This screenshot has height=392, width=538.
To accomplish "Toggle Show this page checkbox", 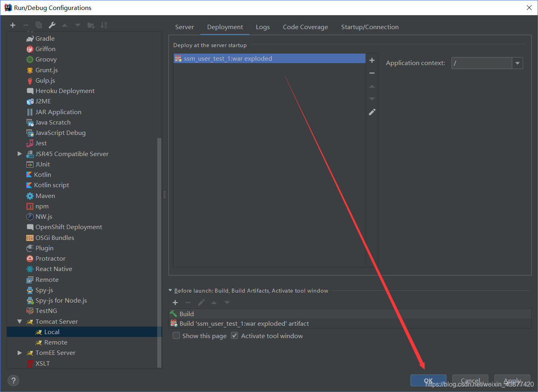I will (176, 336).
